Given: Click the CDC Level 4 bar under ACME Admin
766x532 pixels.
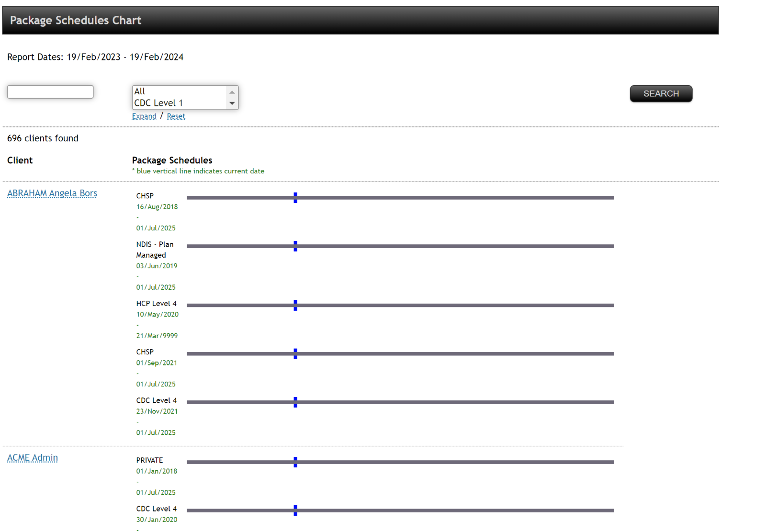Looking at the screenshot, I should [431, 510].
